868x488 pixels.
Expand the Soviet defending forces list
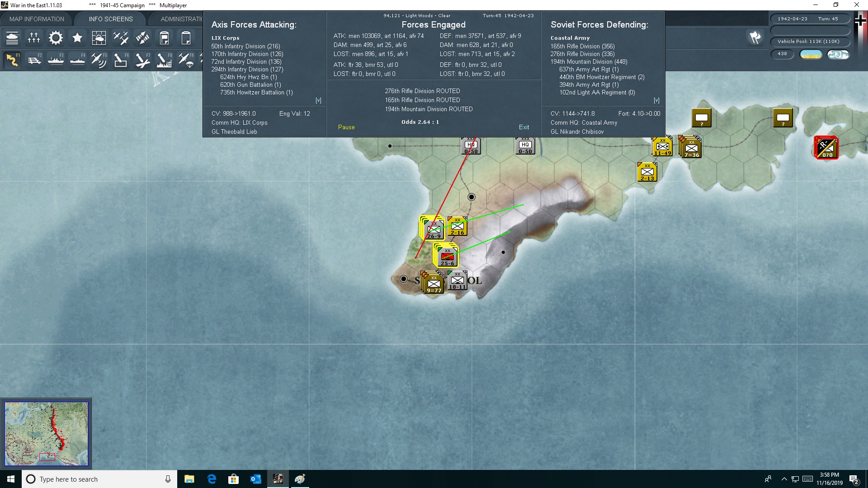pyautogui.click(x=656, y=100)
